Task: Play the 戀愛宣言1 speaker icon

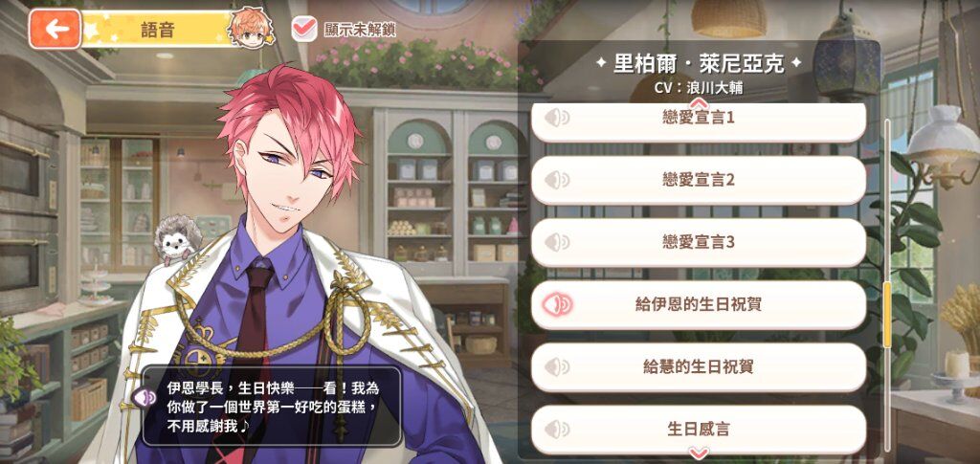Action: [557, 118]
